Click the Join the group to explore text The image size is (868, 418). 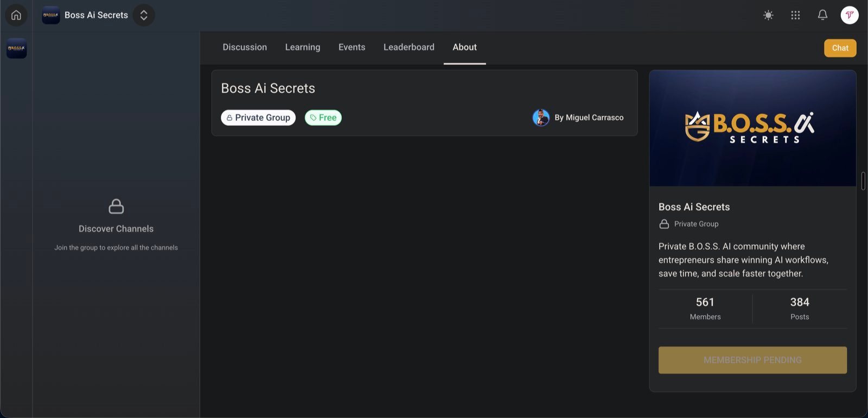pyautogui.click(x=116, y=248)
